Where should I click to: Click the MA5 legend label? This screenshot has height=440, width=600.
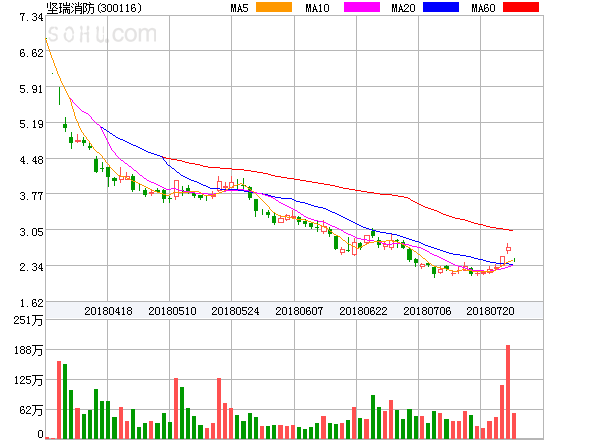239,8
